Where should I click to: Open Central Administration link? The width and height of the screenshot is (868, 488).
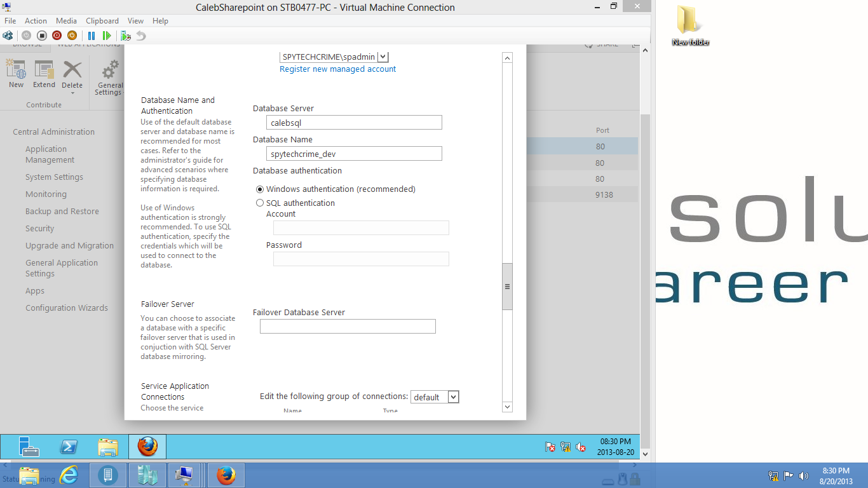click(x=54, y=132)
